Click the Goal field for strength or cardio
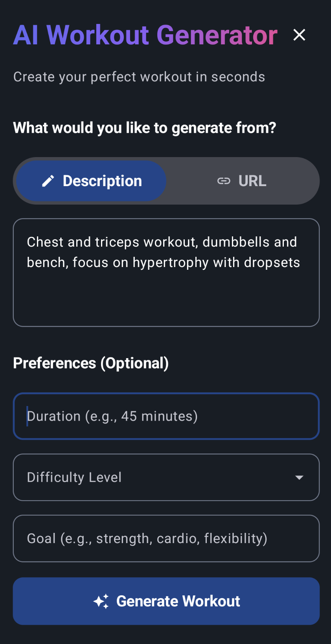This screenshot has width=331, height=644. pyautogui.click(x=165, y=538)
